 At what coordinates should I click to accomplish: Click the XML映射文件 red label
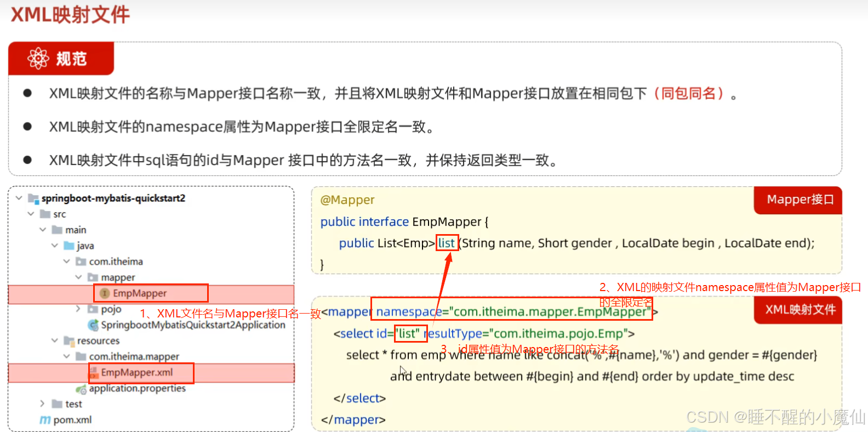798,310
